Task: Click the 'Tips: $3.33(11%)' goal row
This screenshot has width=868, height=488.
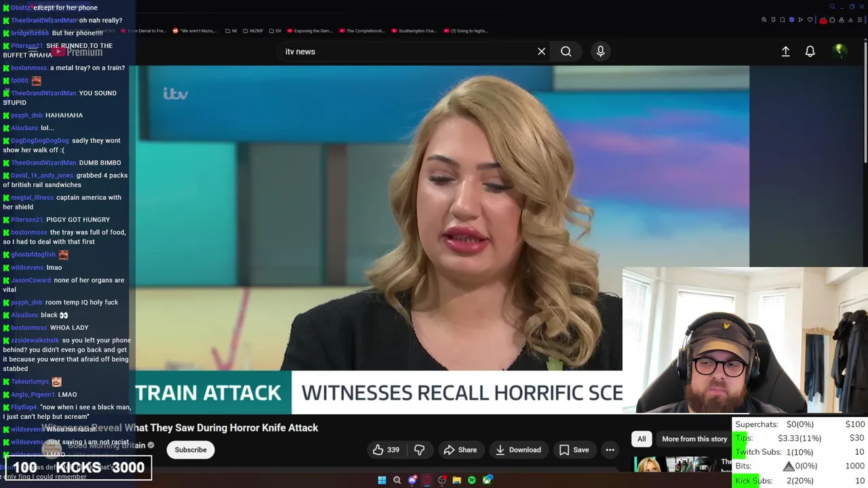Action: click(800, 438)
